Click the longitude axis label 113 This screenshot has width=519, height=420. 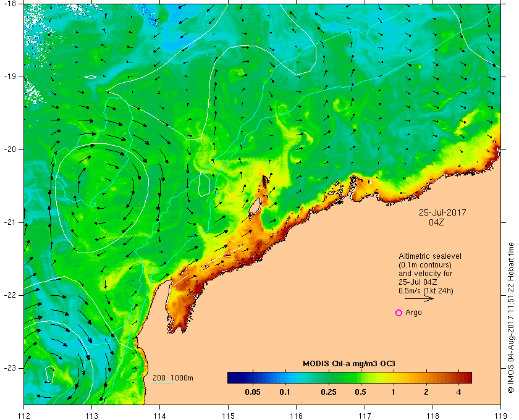pos(91,416)
